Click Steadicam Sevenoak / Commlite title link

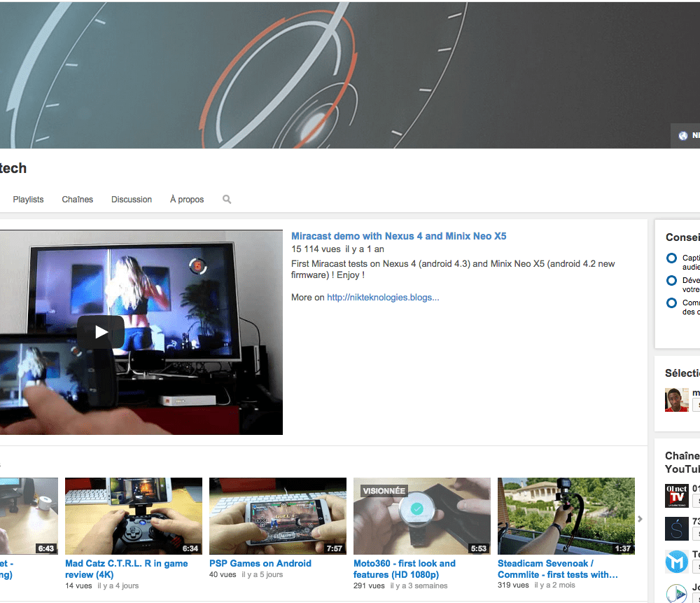click(x=558, y=569)
